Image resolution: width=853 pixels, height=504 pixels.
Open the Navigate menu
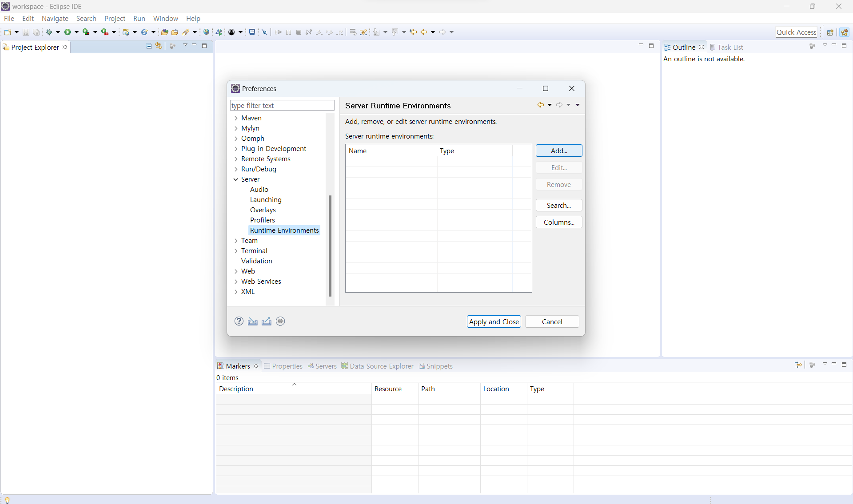click(55, 18)
